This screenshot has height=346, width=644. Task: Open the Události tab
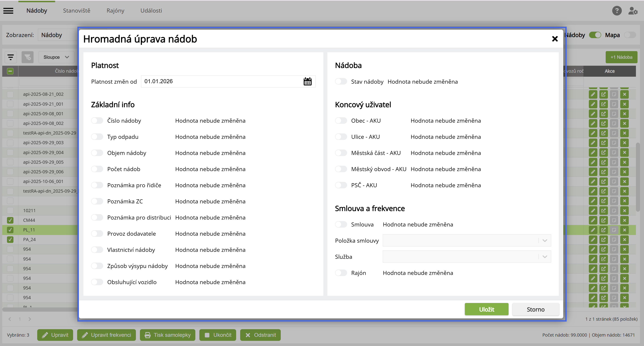[x=151, y=11]
